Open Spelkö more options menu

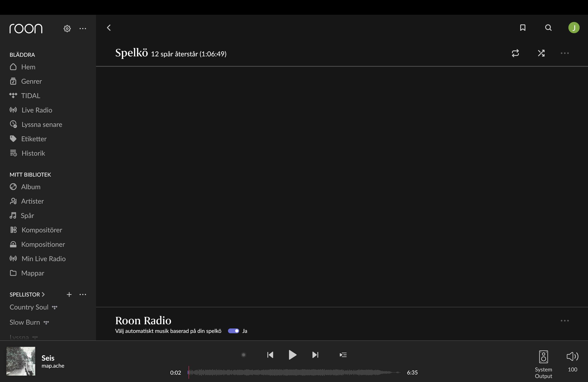coord(565,53)
